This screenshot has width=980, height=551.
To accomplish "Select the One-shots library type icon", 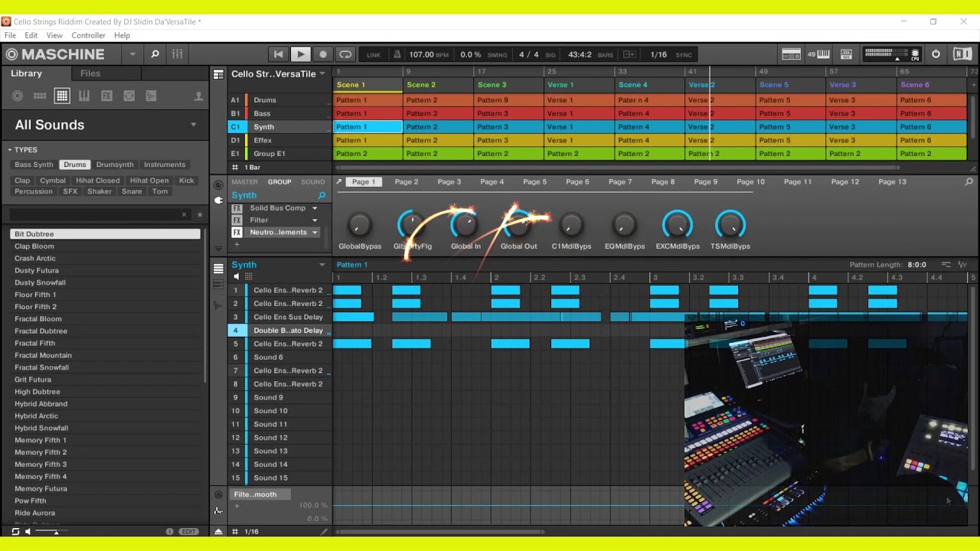I will point(151,96).
